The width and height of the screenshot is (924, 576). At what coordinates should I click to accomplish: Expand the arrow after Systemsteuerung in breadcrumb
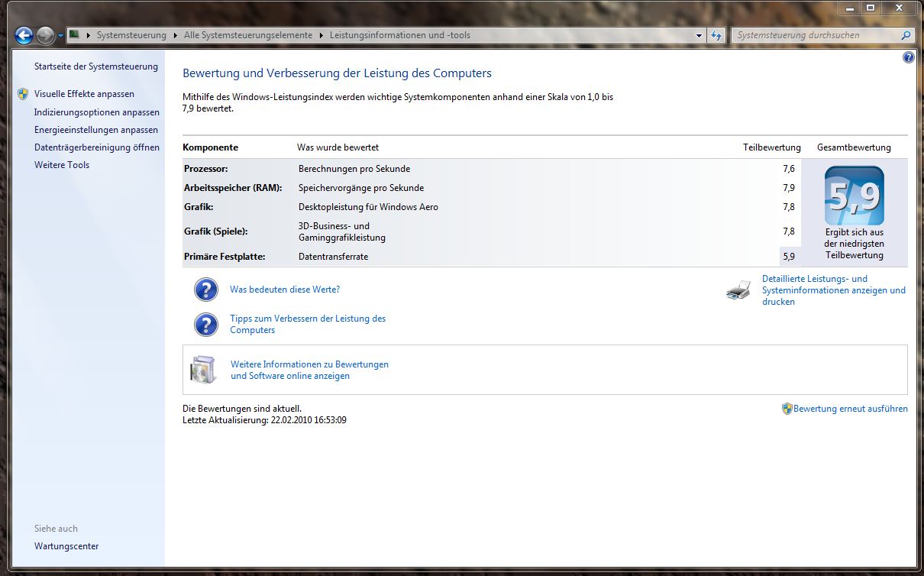coord(175,35)
